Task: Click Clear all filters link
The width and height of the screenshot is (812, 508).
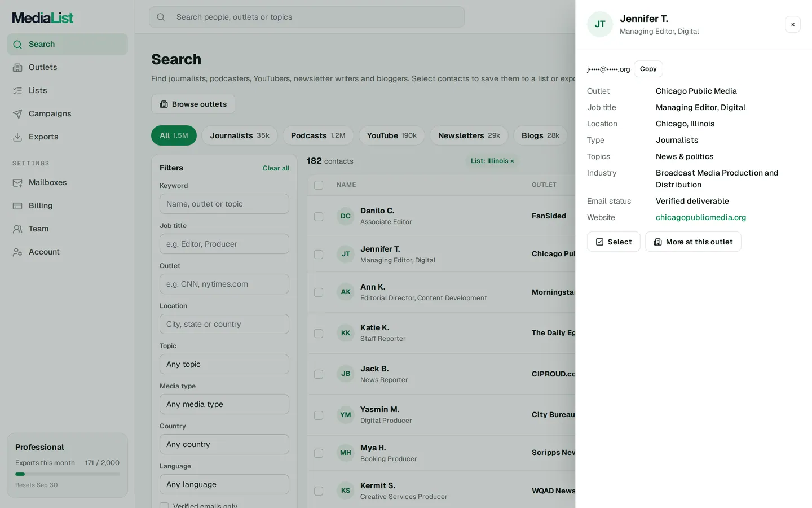Action: pos(276,168)
